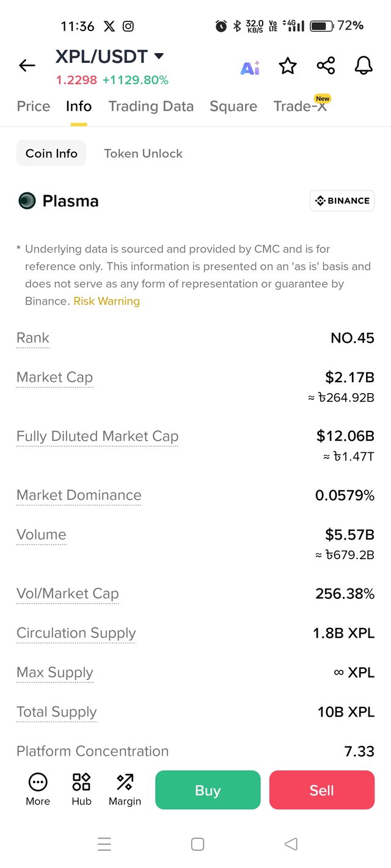Image resolution: width=391 pixels, height=868 pixels.
Task: Tap the green Buy button
Action: pos(208,790)
